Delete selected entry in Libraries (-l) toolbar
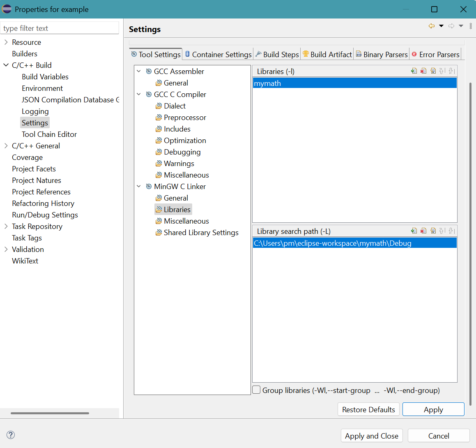This screenshot has height=448, width=476. click(423, 71)
